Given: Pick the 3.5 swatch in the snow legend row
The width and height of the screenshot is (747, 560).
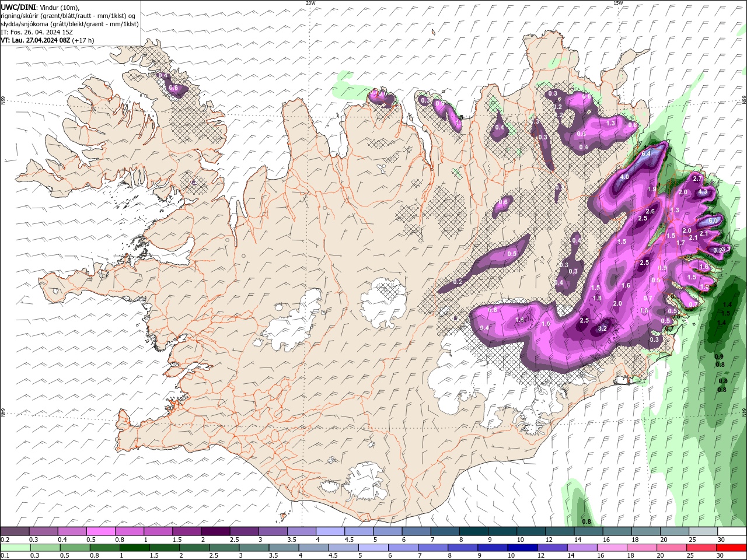Looking at the screenshot, I should pyautogui.click(x=301, y=531).
